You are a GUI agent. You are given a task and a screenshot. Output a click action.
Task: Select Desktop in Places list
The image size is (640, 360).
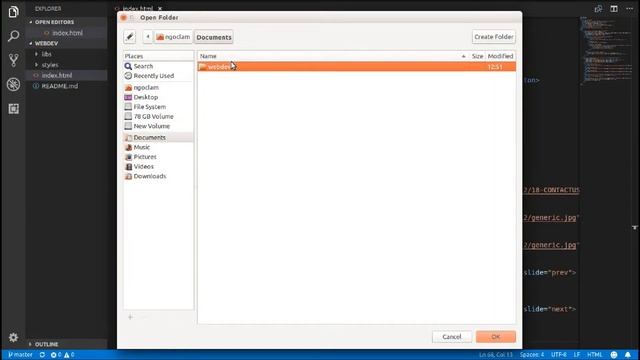[x=158, y=97]
